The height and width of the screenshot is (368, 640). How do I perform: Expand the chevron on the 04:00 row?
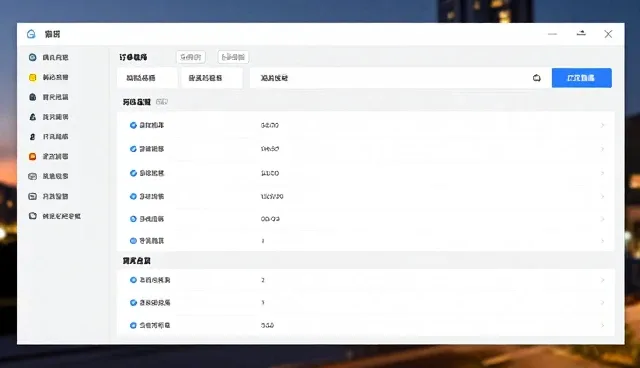pos(602,125)
